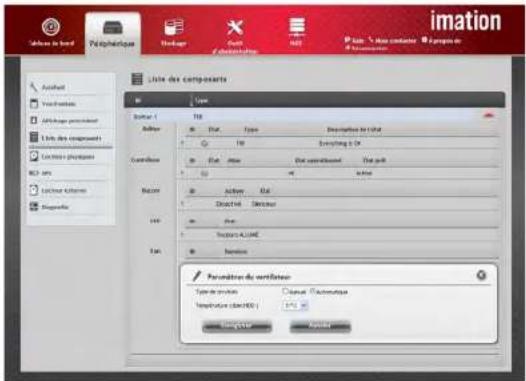
Task: Click the disk icon for Lecteurs physiques
Action: pos(34,156)
